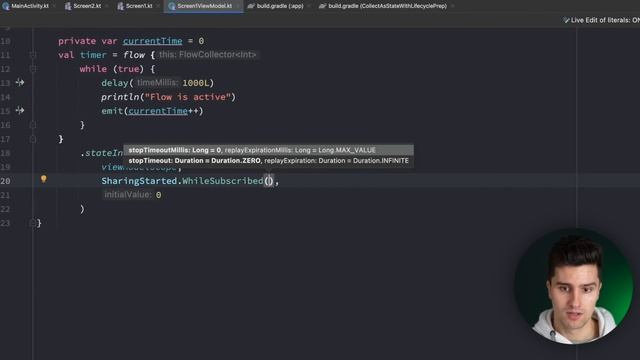Click the gradle icon on the CollectAsStateWithLifecyclePrep tab
Screen dimensions: 640x360
point(322,6)
